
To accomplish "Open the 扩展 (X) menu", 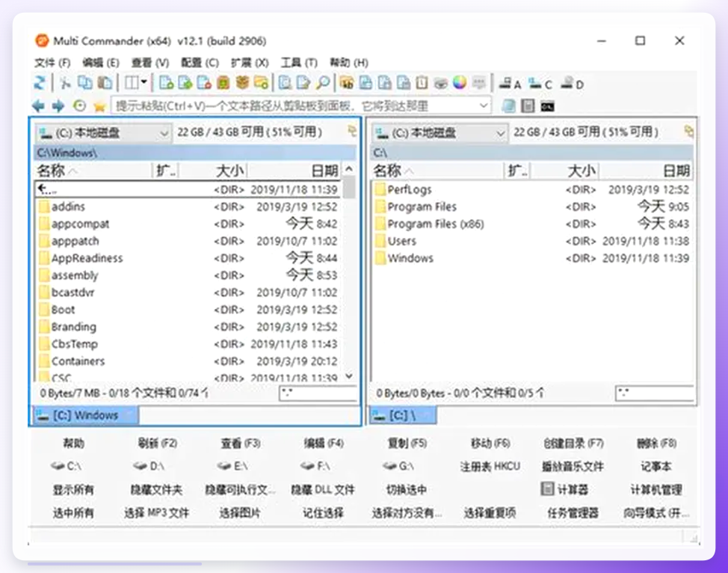I will point(250,62).
